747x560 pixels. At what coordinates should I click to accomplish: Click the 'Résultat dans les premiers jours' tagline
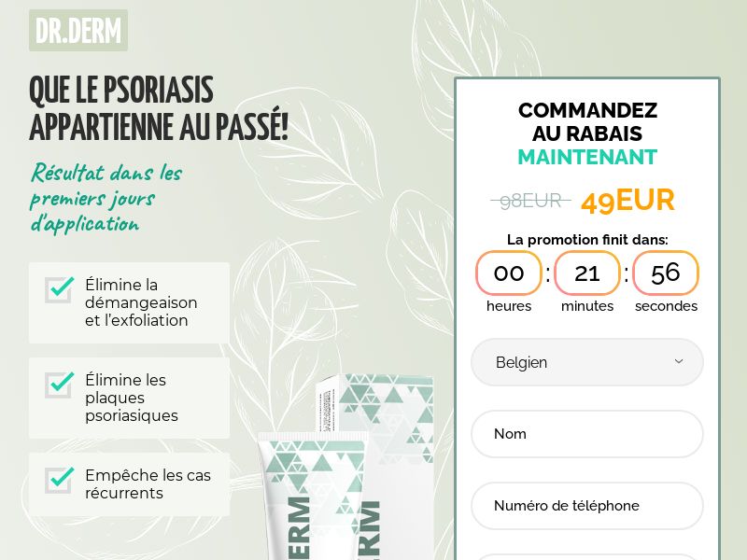[106, 198]
